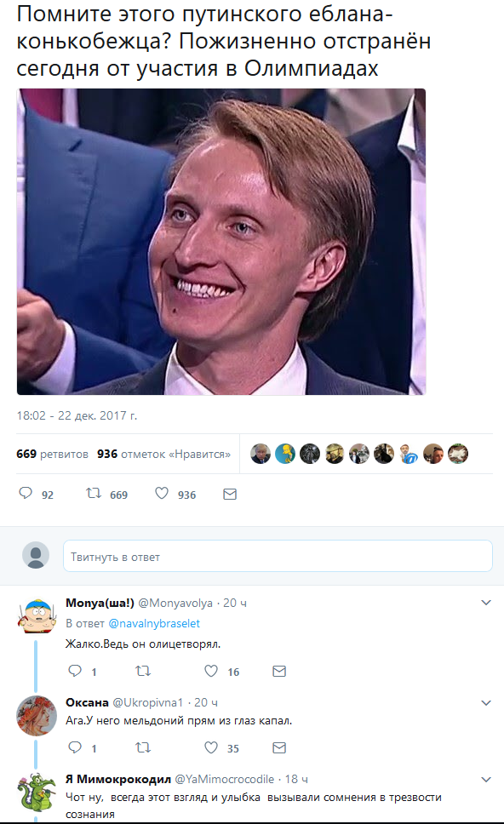The height and width of the screenshot is (824, 504).
Task: Send Оксана's reply via direct message icon
Action: pos(279,747)
